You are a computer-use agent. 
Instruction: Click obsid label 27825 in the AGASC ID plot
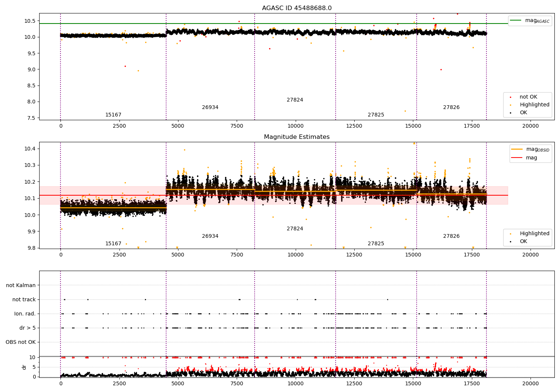pos(376,115)
